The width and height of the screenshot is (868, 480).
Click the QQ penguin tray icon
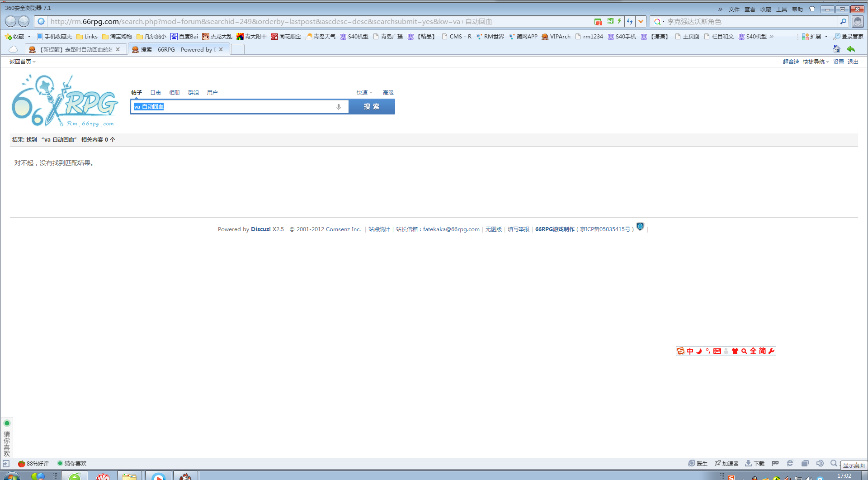(x=755, y=478)
